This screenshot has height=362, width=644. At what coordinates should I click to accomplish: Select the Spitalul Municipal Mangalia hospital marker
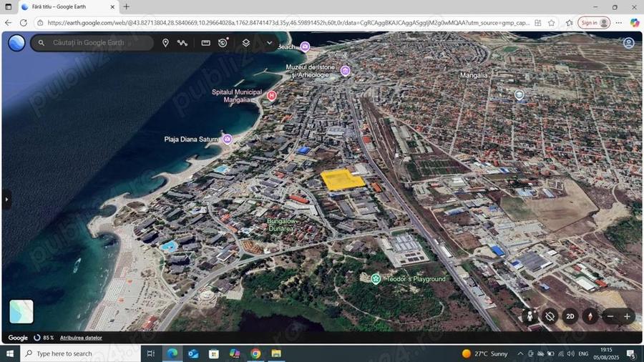271,96
